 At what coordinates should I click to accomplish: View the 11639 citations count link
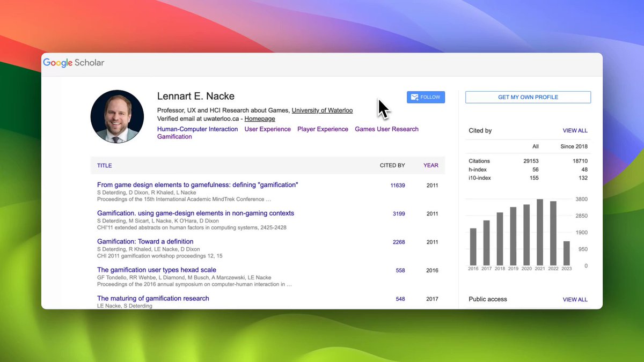pyautogui.click(x=398, y=186)
